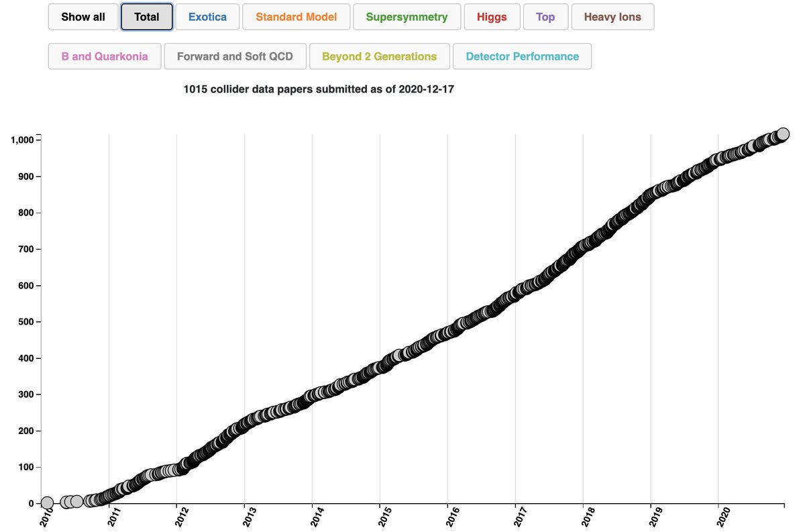Show Beyond 2 Generations papers
805x532 pixels.
pos(380,56)
